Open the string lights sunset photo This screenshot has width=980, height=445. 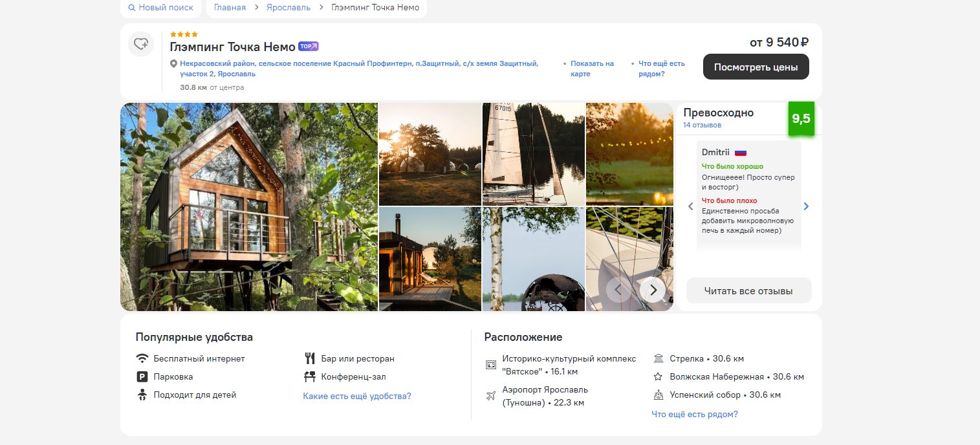point(629,154)
